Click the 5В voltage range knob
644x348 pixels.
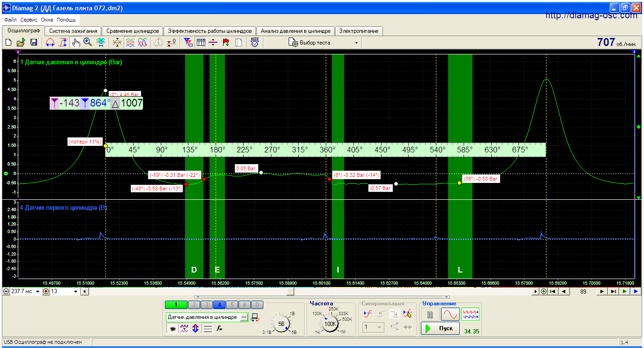(x=281, y=324)
